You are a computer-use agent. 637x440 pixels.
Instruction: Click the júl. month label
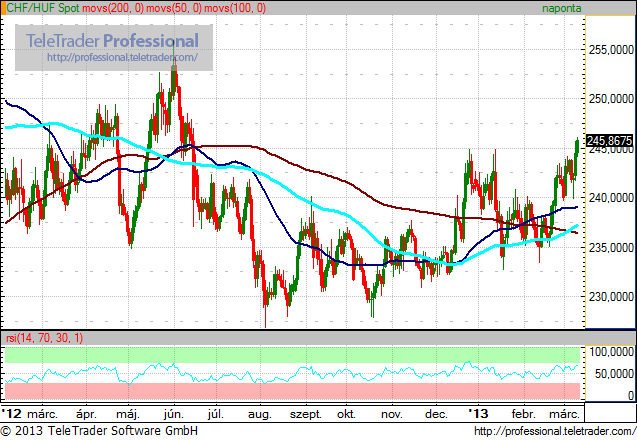[216, 414]
